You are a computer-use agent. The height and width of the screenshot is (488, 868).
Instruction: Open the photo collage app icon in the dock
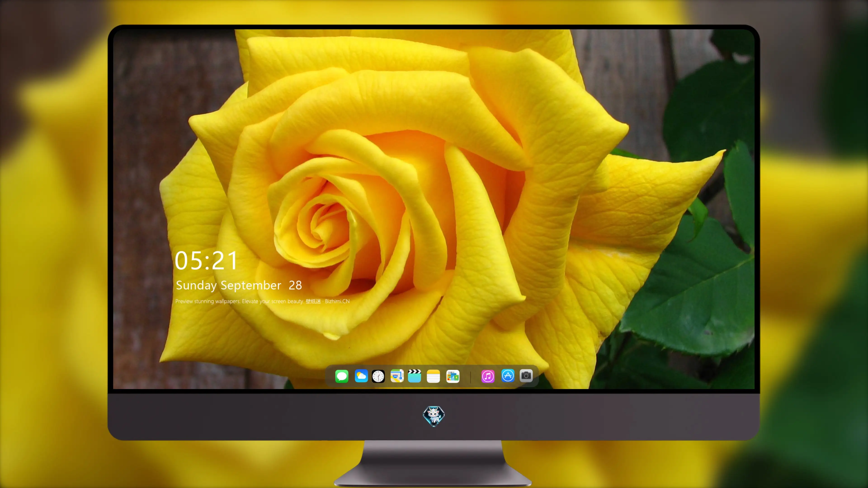453,376
